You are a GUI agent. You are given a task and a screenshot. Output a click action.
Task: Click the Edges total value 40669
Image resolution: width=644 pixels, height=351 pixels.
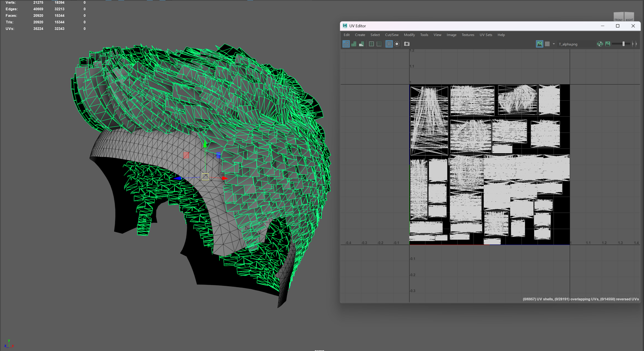(38, 9)
